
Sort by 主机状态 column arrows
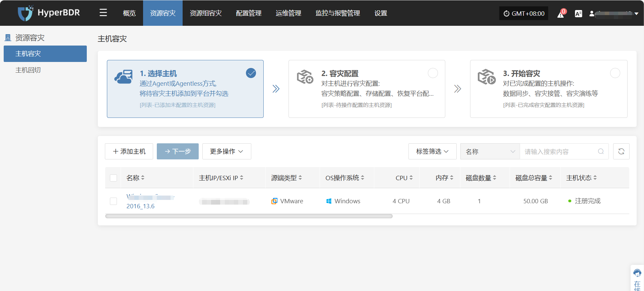point(595,178)
